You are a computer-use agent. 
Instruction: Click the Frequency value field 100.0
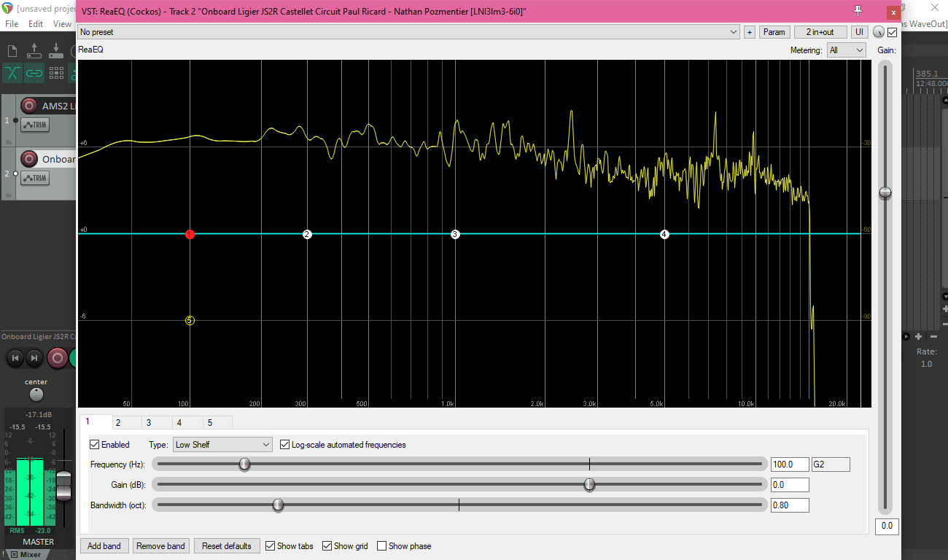click(790, 464)
